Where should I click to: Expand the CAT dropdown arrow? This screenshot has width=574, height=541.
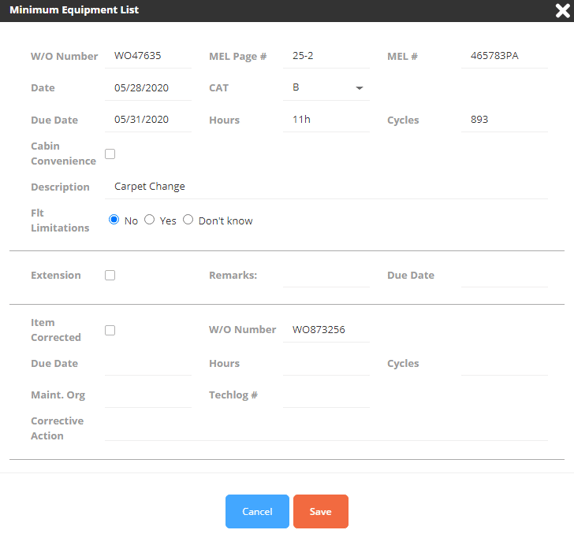[359, 88]
